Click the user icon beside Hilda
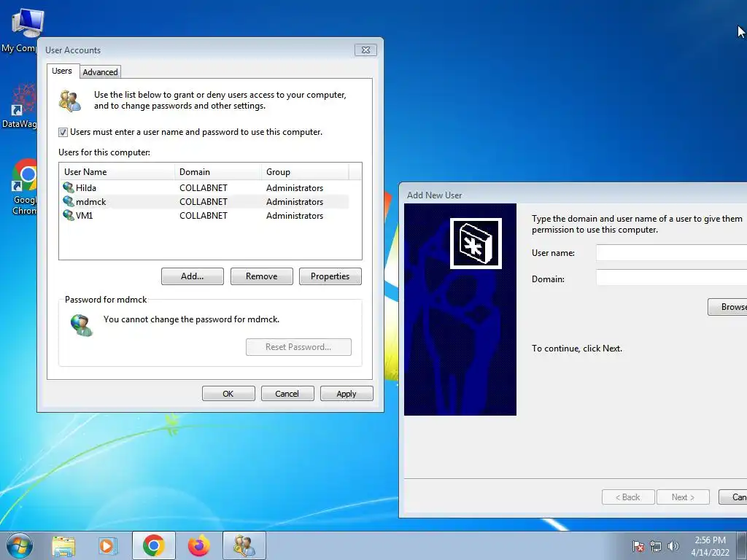Screen dimensions: 747x560 point(69,187)
